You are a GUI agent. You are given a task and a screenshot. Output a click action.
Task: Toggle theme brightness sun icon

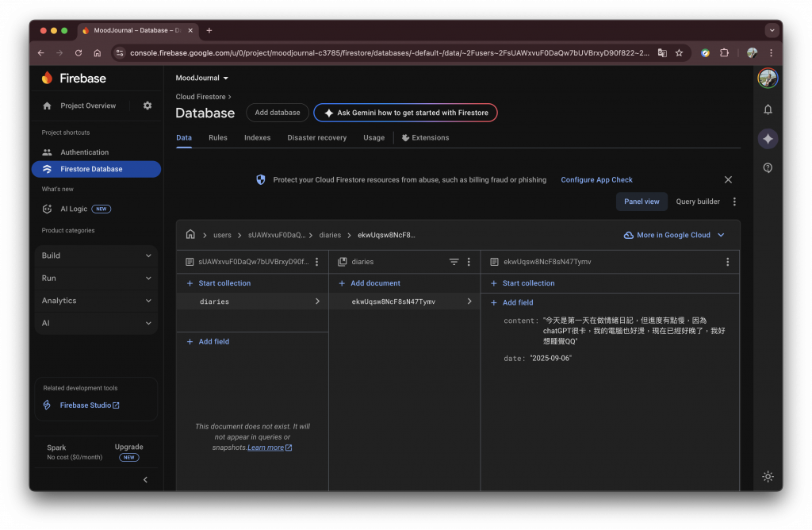click(768, 476)
